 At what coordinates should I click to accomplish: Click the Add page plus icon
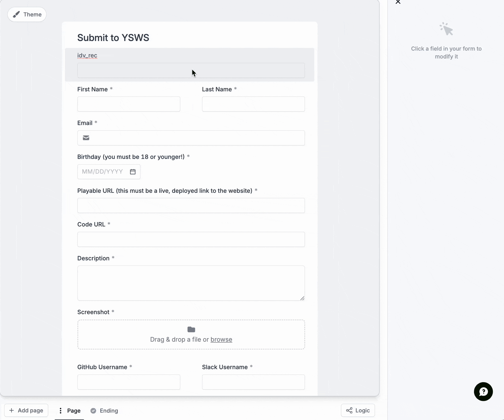click(12, 410)
